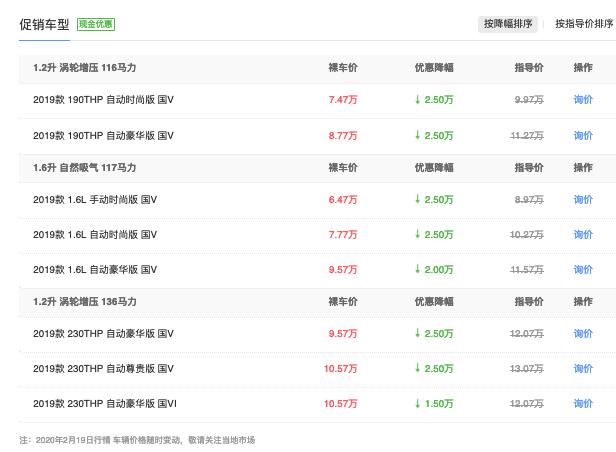Click the 10.27万 guide price
The image size is (616, 452).
[x=527, y=235]
